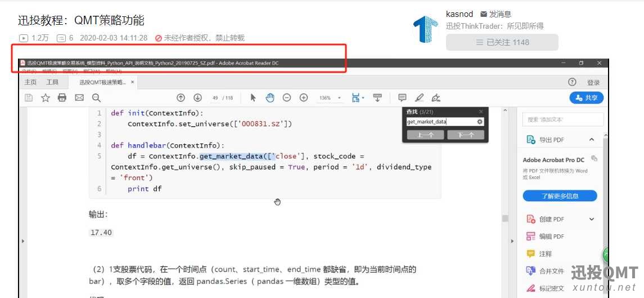Close the 迅投QMT极速策略 document tab
The image size is (644, 298).
point(132,82)
